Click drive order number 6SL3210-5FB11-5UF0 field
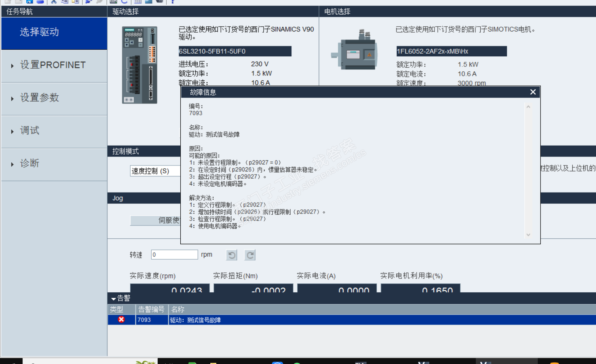Screen dimensions: 596x364 (235, 51)
